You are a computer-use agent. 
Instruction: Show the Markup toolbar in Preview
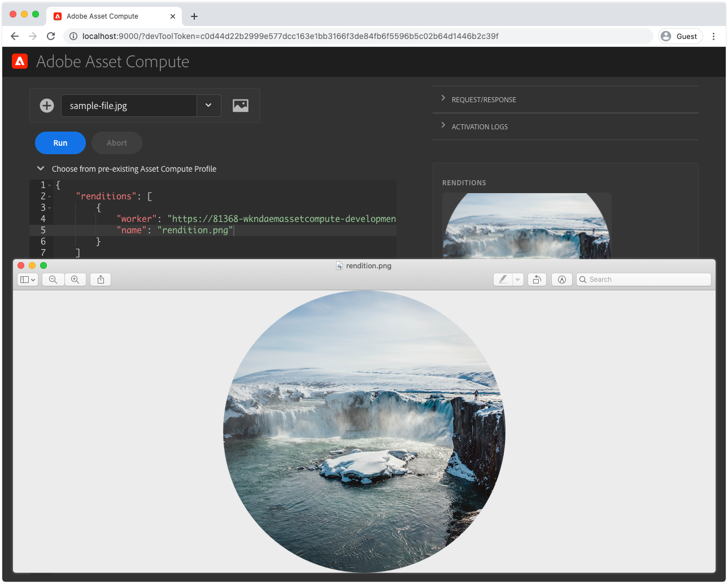562,280
